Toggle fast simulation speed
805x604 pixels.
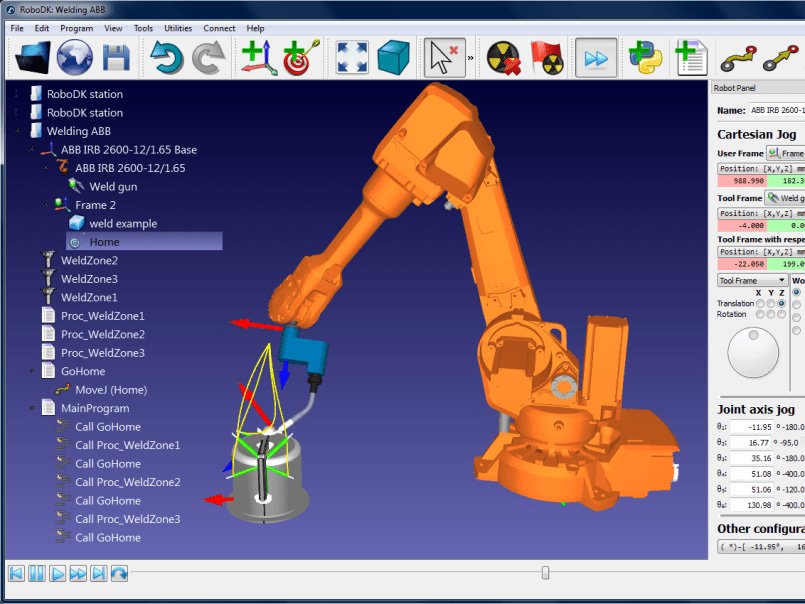point(596,58)
